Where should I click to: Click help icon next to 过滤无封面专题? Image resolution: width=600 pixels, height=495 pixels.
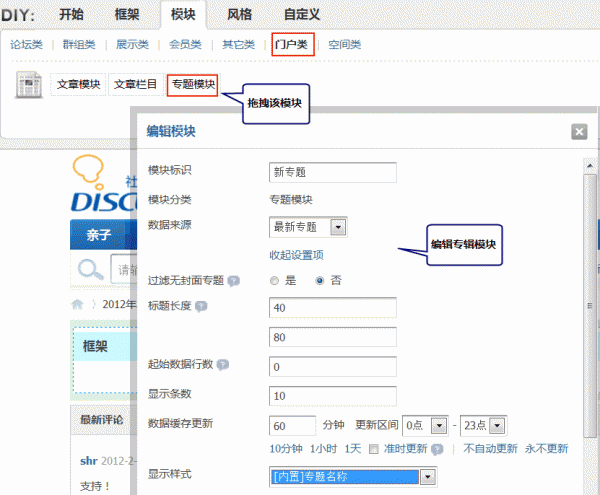point(233,282)
